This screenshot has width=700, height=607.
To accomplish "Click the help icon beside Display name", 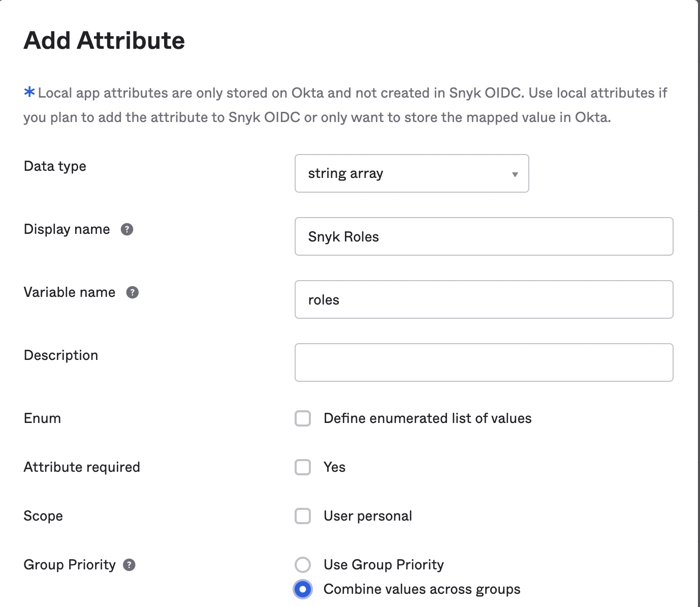I will tap(127, 229).
